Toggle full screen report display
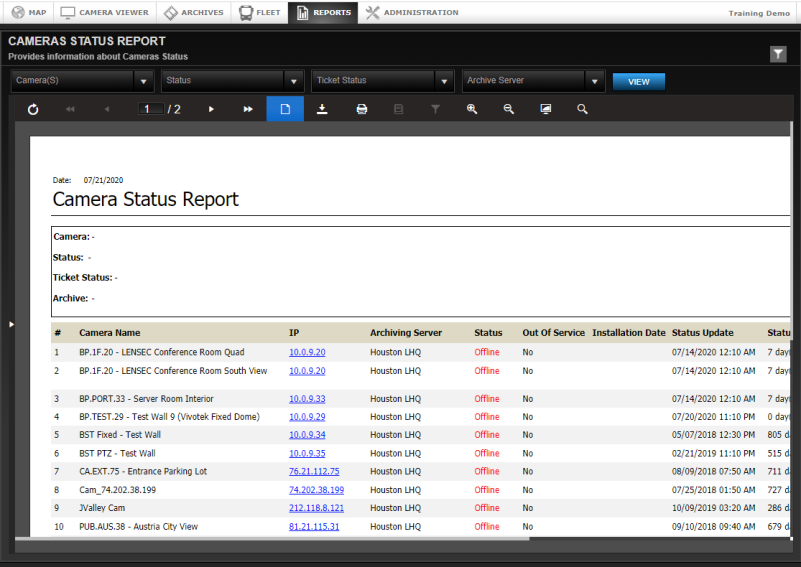Image resolution: width=801 pixels, height=567 pixels. pos(545,109)
